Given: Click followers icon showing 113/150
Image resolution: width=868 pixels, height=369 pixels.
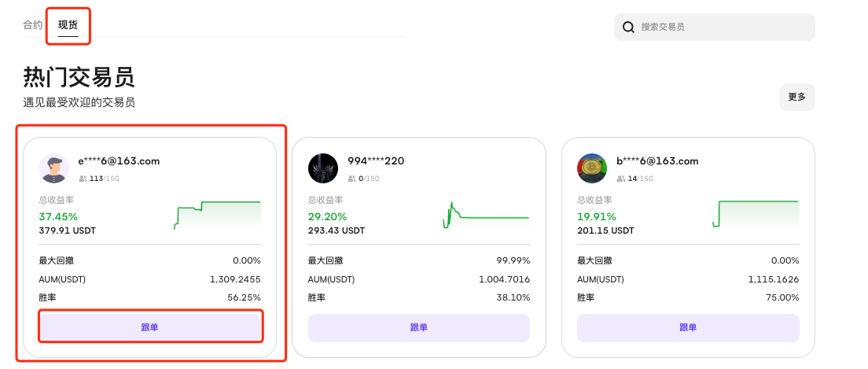Looking at the screenshot, I should [x=83, y=179].
